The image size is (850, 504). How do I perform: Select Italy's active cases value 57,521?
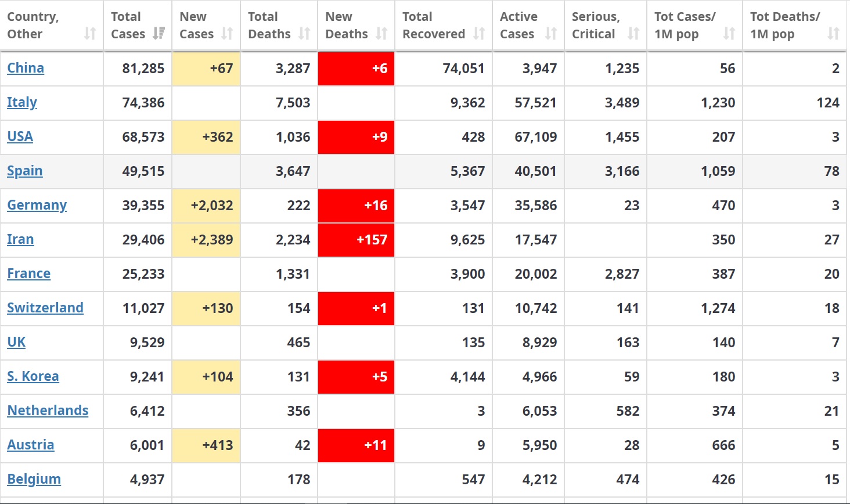(x=536, y=103)
